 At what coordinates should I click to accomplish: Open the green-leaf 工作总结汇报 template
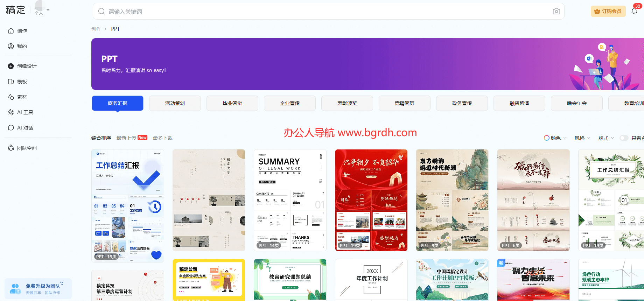tap(611, 200)
